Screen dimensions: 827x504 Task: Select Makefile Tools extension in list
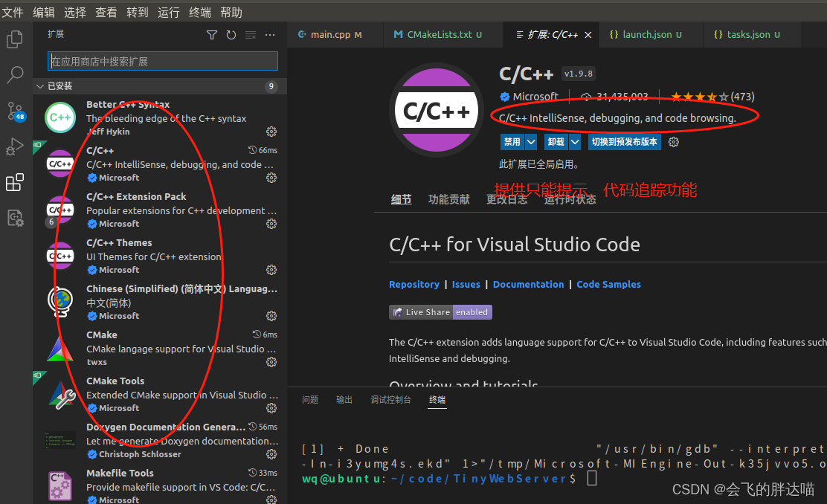pyautogui.click(x=161, y=485)
